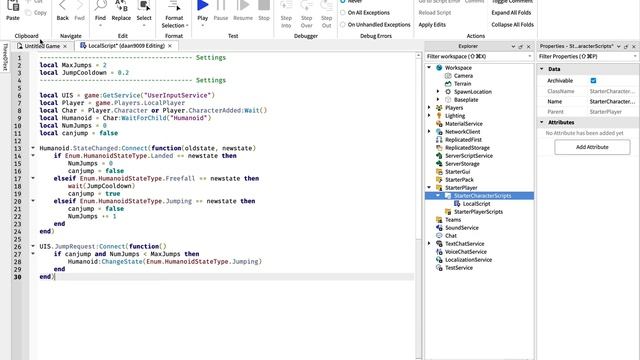This screenshot has height=360, width=640.
Task: Expand the TextChatService node
Action: (429, 244)
